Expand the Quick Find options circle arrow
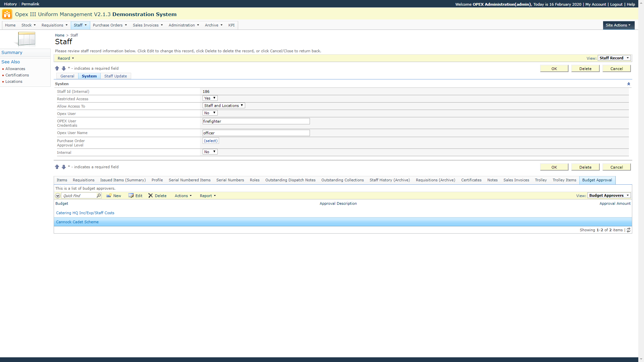Viewport: 644px width, 362px height. click(x=58, y=195)
